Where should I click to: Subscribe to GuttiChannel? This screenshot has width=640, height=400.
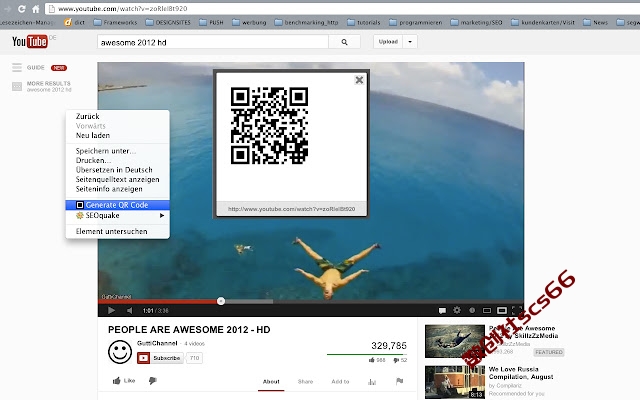(x=160, y=358)
